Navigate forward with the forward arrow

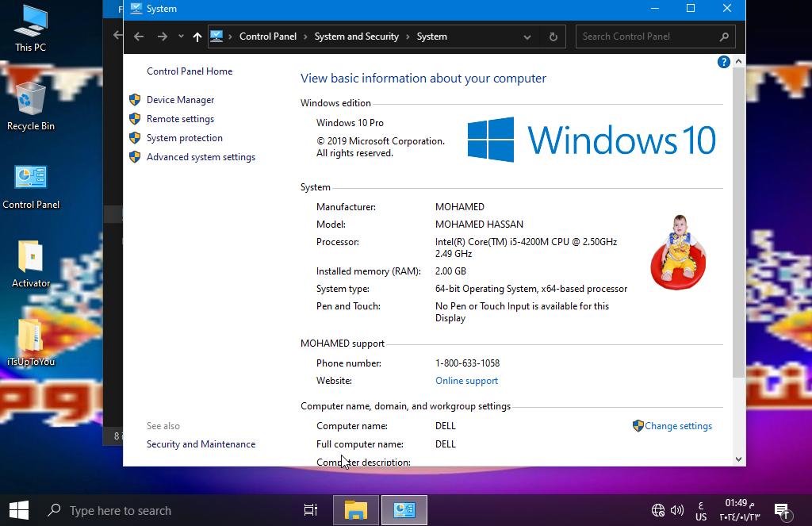162,36
